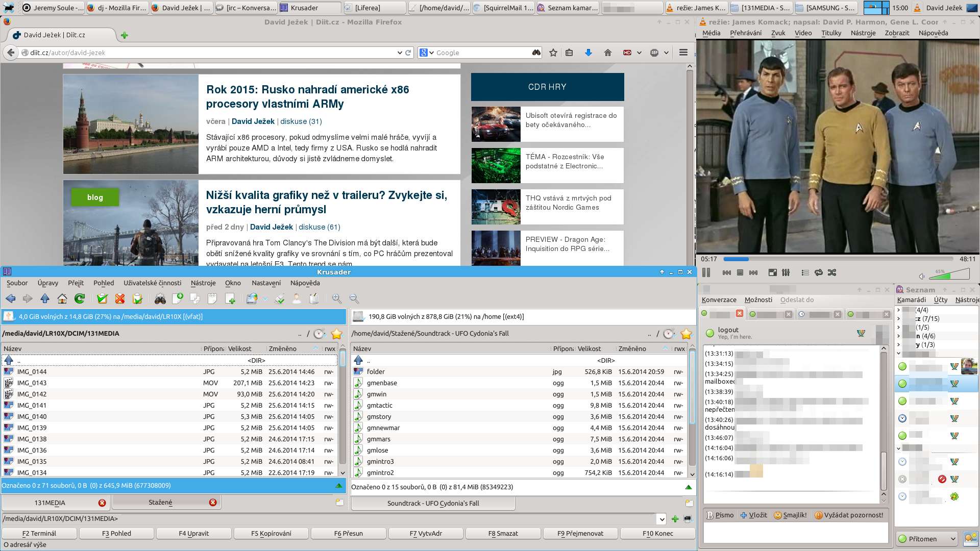The image size is (980, 551).
Task: Open Firefox URL bar history dropdown
Action: click(x=399, y=53)
